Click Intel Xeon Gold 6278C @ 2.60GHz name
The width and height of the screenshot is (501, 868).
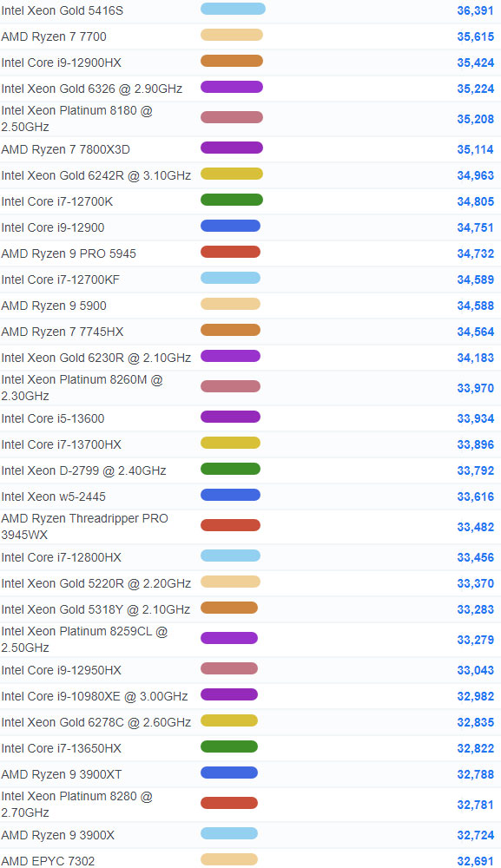click(x=96, y=722)
